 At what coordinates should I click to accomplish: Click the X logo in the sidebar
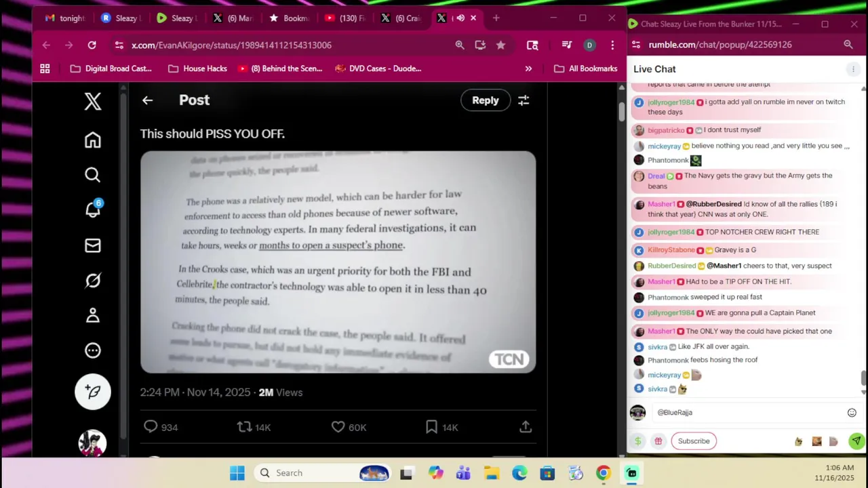[93, 102]
